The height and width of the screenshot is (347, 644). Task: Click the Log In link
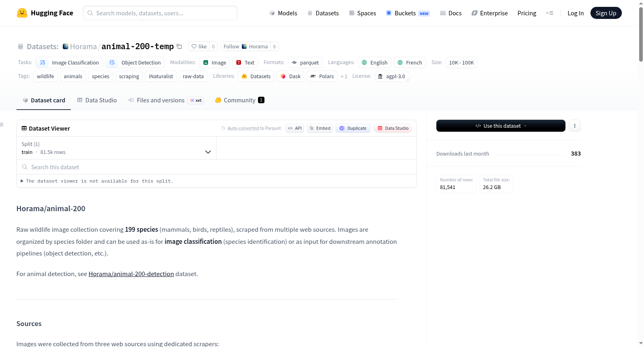click(x=576, y=13)
